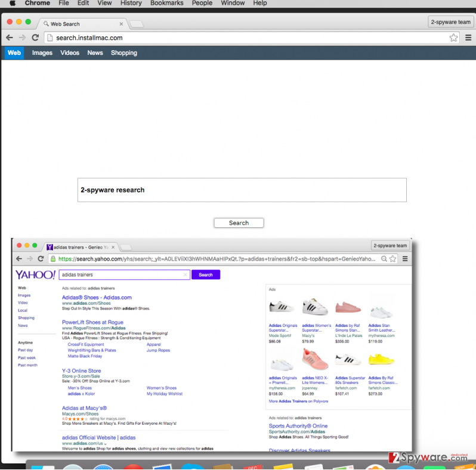This screenshot has height=470, width=476.
Task: Close the adidas trainers tab
Action: tap(113, 247)
